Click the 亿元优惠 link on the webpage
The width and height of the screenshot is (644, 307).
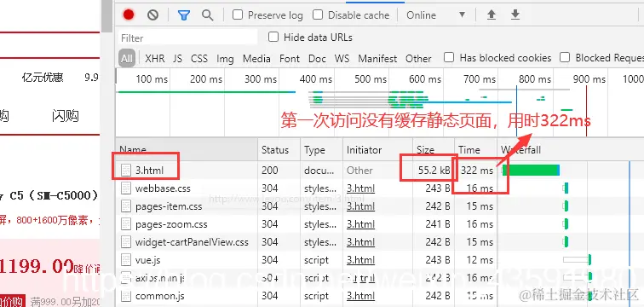pyautogui.click(x=43, y=78)
